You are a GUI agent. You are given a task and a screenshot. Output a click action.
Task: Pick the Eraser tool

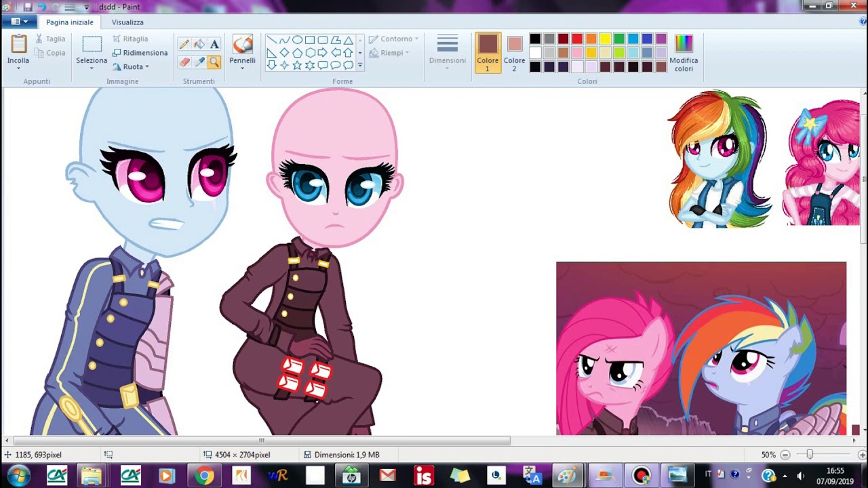point(184,62)
